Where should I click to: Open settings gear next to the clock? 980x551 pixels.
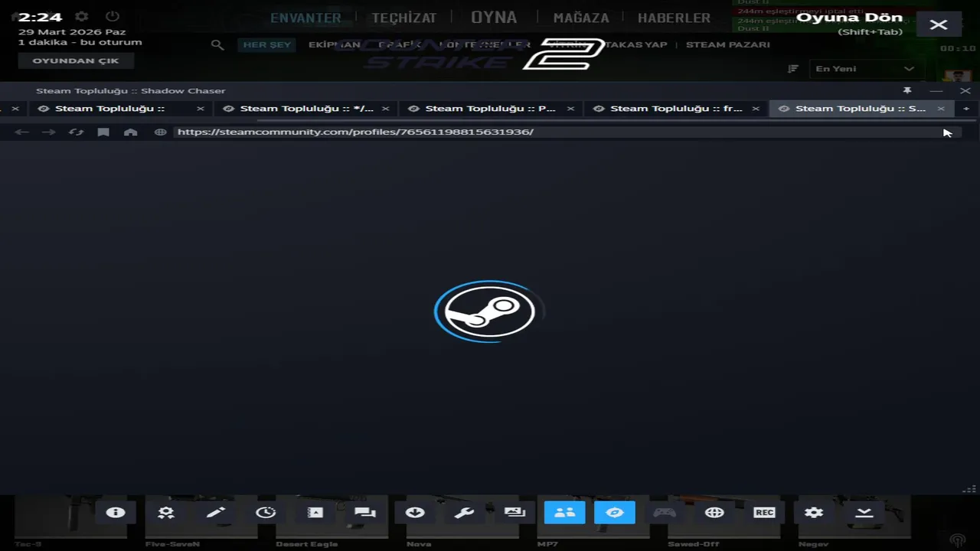click(82, 16)
